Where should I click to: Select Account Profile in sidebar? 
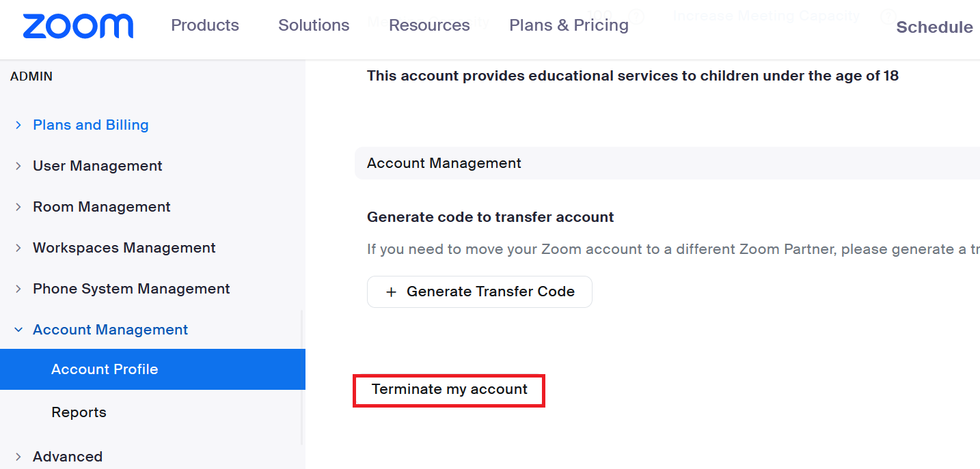tap(152, 369)
